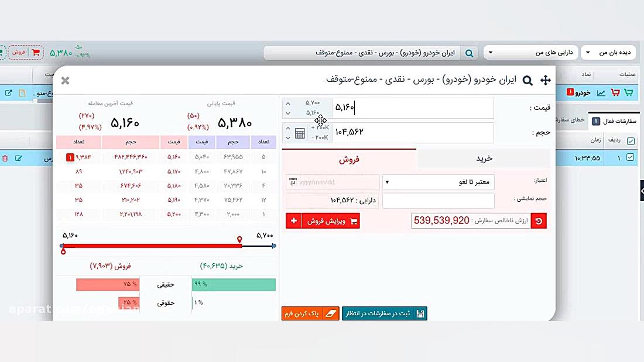The image size is (644, 362).
Task: Click the red sell cart icon in خودرو row
Action: pyautogui.click(x=615, y=92)
